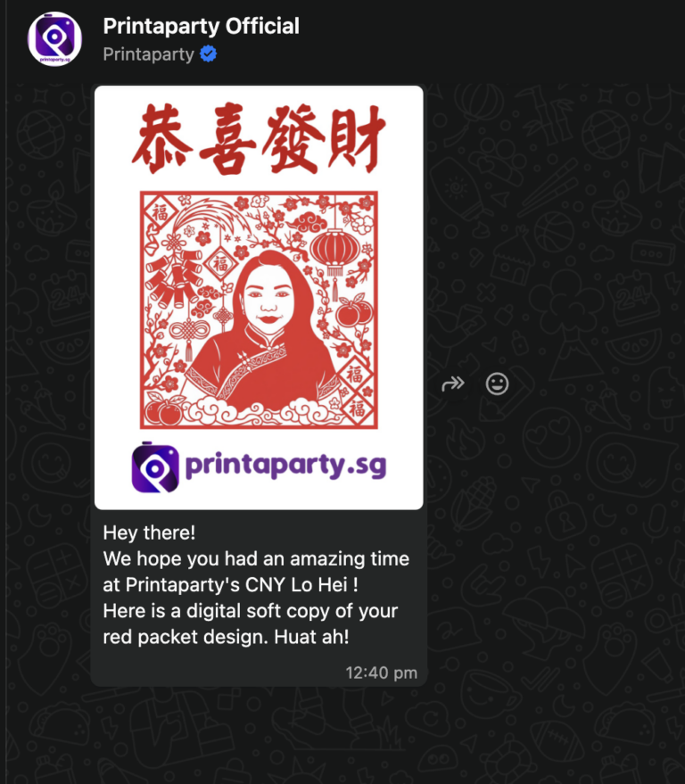Click the 福 diamond in artwork's top-left corner
Viewport: 685px width, 784px height.
click(x=160, y=212)
